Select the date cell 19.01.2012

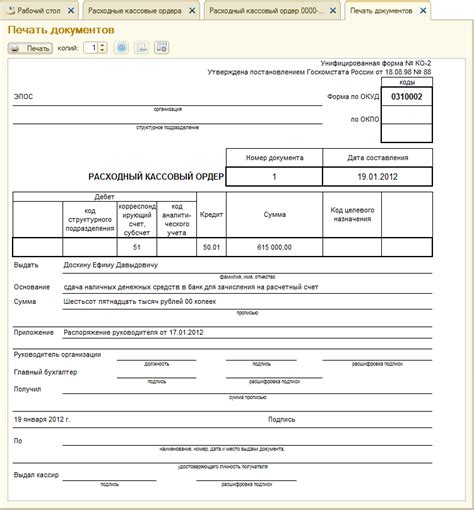point(378,177)
